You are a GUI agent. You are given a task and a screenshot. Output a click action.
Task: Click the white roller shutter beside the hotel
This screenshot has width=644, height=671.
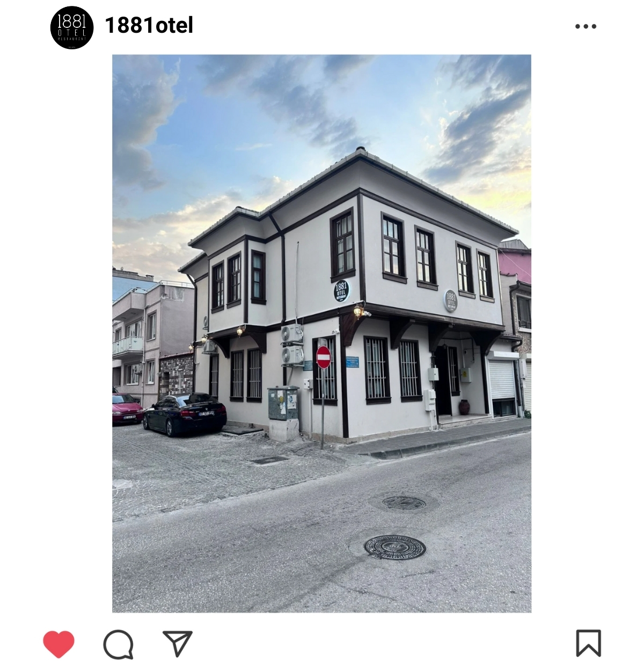pos(502,380)
